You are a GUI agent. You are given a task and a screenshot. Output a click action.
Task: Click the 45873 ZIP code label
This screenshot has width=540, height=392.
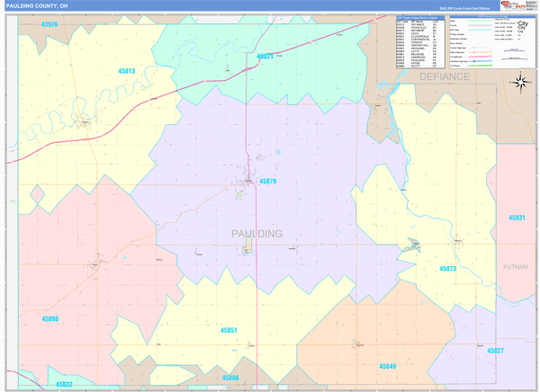point(447,269)
